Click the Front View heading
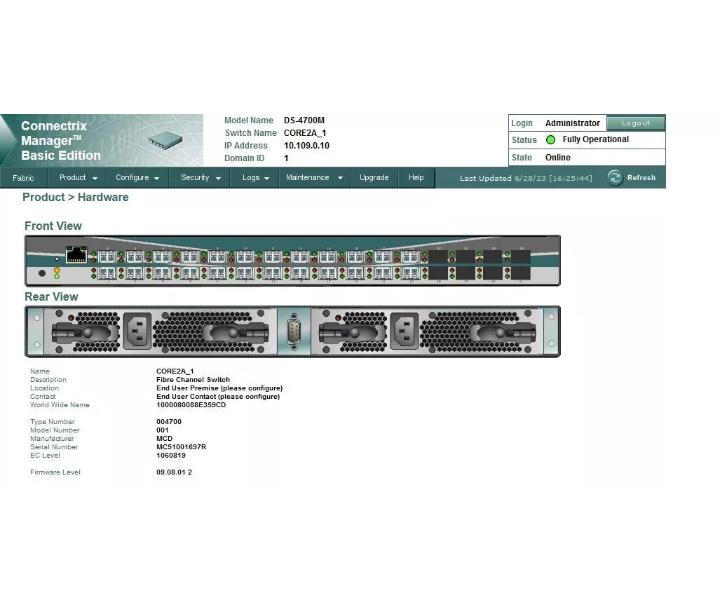720x600 pixels. 53,226
